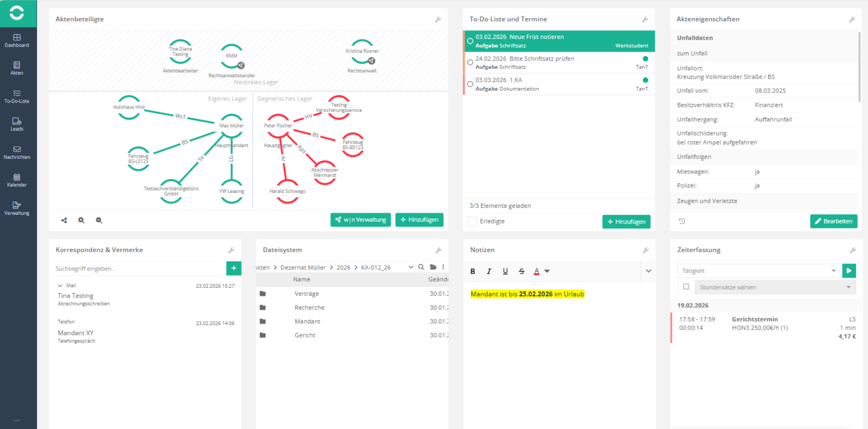This screenshot has width=868, height=429.
Task: Toggle strikethrough formatting in Notizen
Action: coord(522,271)
